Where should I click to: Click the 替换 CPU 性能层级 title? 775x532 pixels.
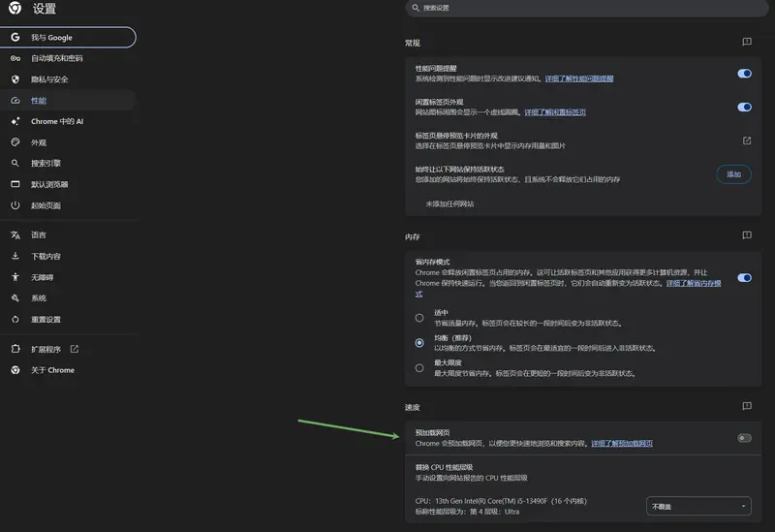pyautogui.click(x=444, y=467)
